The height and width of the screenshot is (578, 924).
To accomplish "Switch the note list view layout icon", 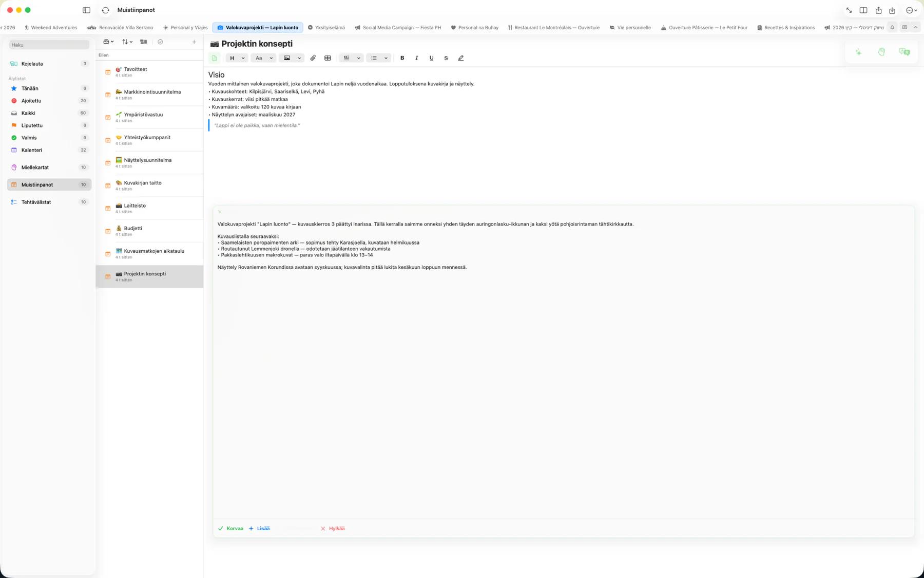I will [144, 42].
